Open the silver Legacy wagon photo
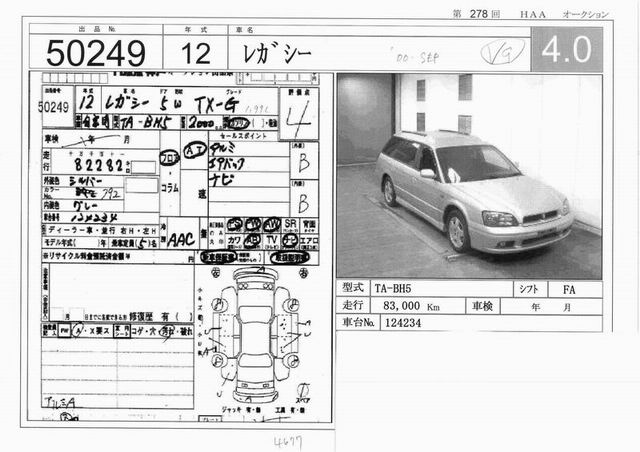This screenshot has width=640, height=452. (x=469, y=175)
